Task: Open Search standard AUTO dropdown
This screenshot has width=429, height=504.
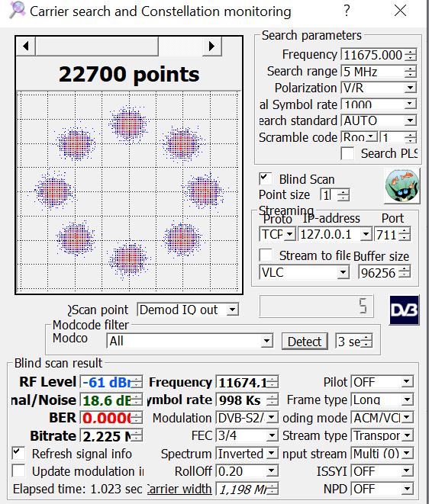Action: point(410,120)
